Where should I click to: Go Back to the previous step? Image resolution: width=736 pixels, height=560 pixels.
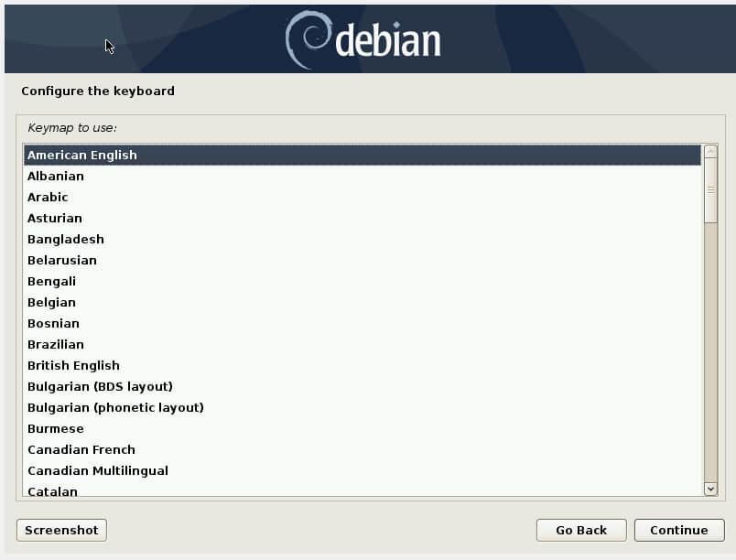tap(581, 530)
